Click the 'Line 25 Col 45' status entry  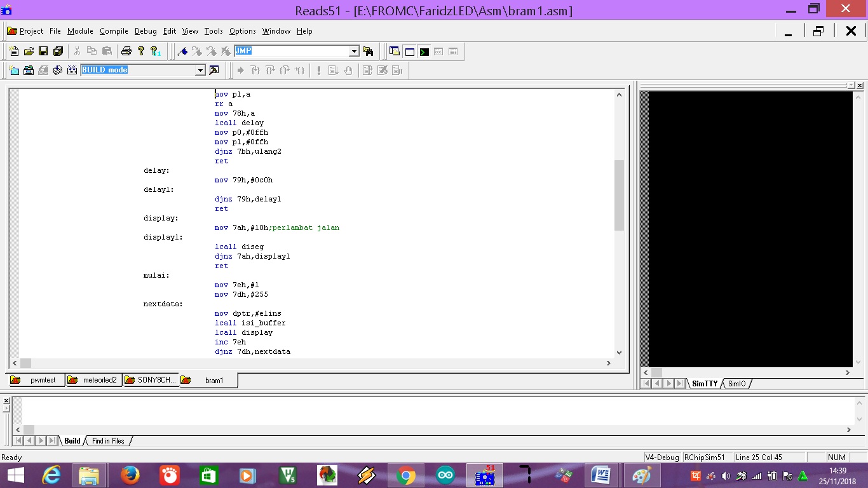[770, 457]
